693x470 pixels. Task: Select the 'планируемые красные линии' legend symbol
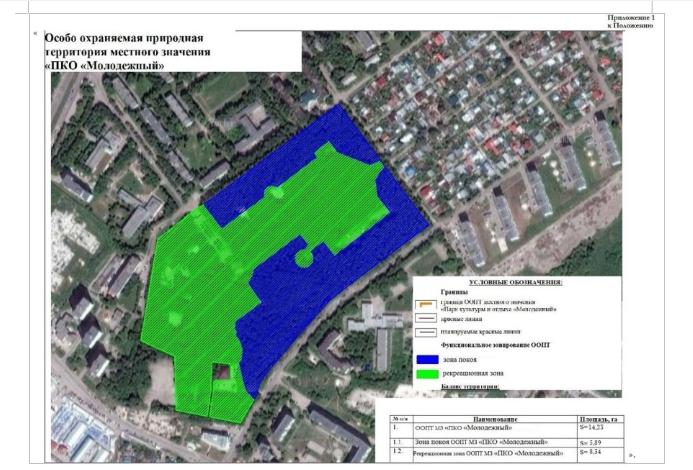pos(425,334)
